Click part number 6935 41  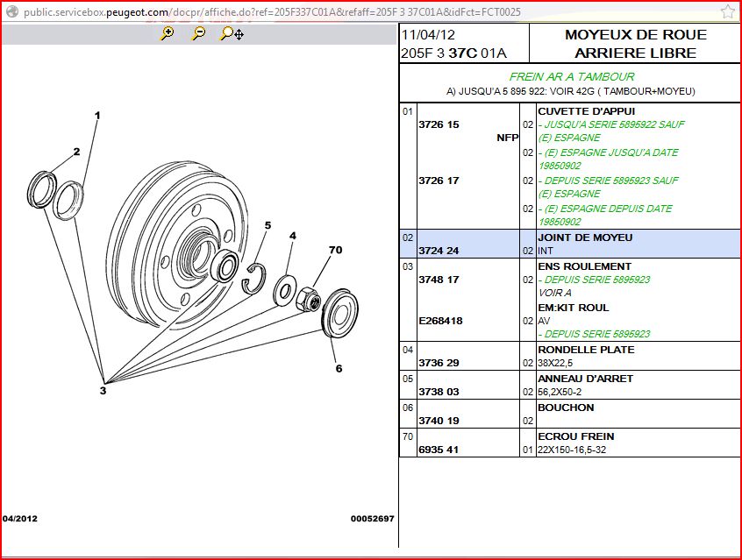pos(439,450)
